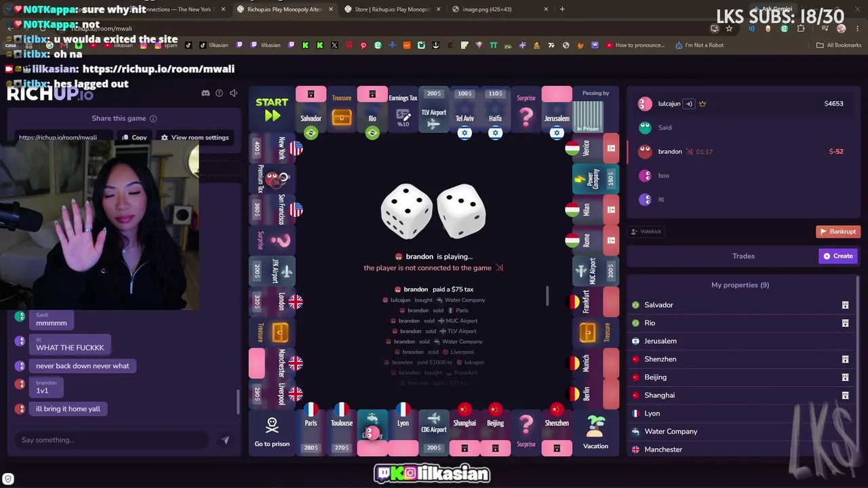Click the Bankrupt button
This screenshot has width=868, height=488.
838,232
